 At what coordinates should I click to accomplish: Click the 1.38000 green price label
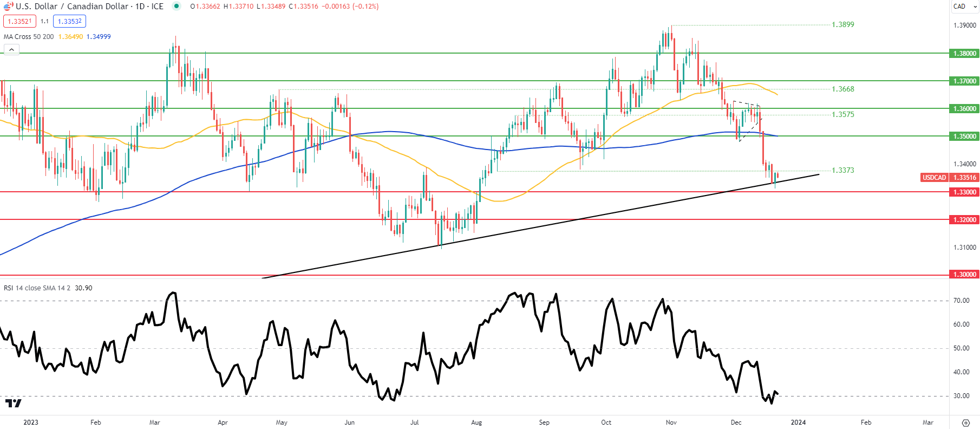(964, 54)
